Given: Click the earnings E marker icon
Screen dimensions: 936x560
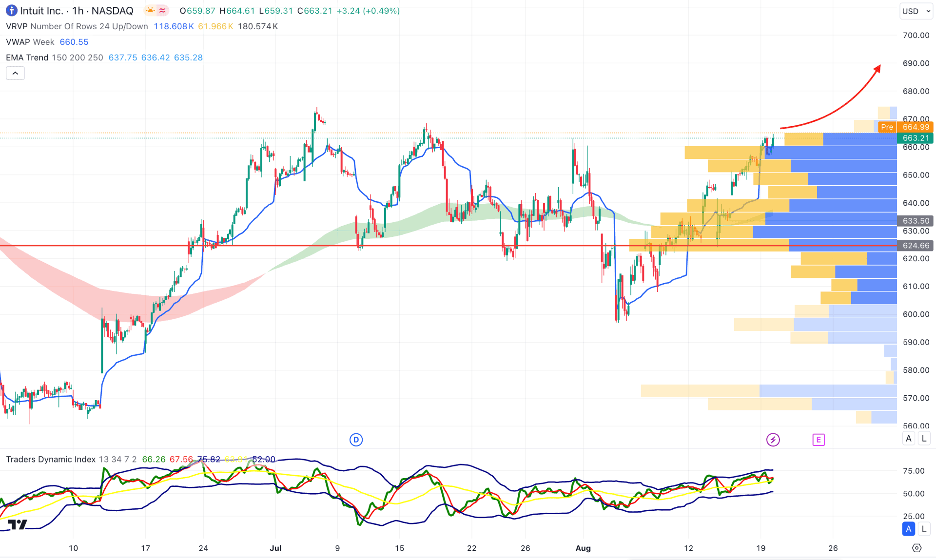Looking at the screenshot, I should point(819,440).
